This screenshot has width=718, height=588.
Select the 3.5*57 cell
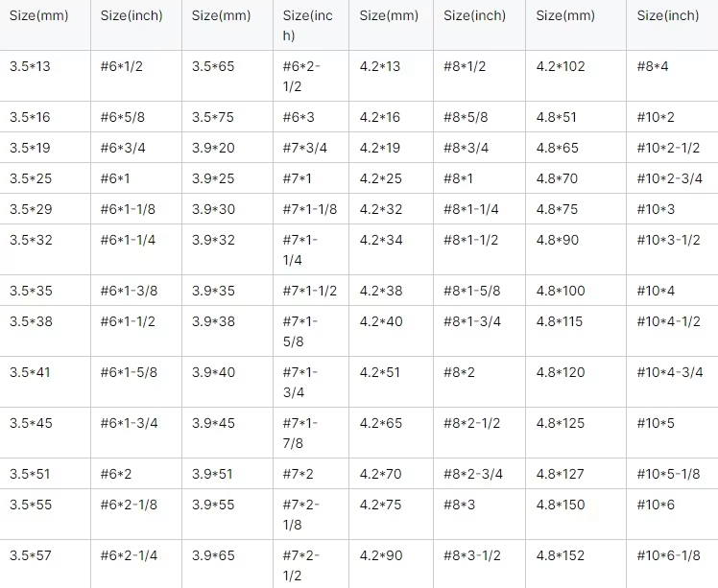pyautogui.click(x=30, y=554)
